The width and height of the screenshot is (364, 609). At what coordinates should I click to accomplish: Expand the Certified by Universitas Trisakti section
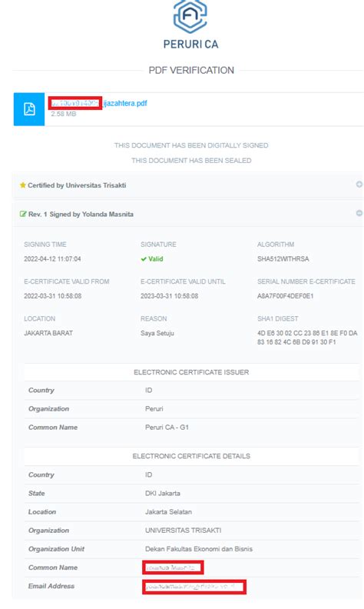coord(359,185)
